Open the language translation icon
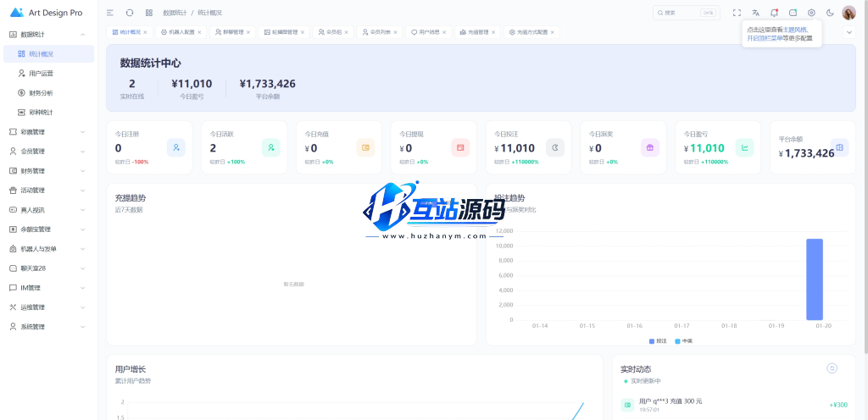Viewport: 868px width, 420px height. tap(755, 13)
